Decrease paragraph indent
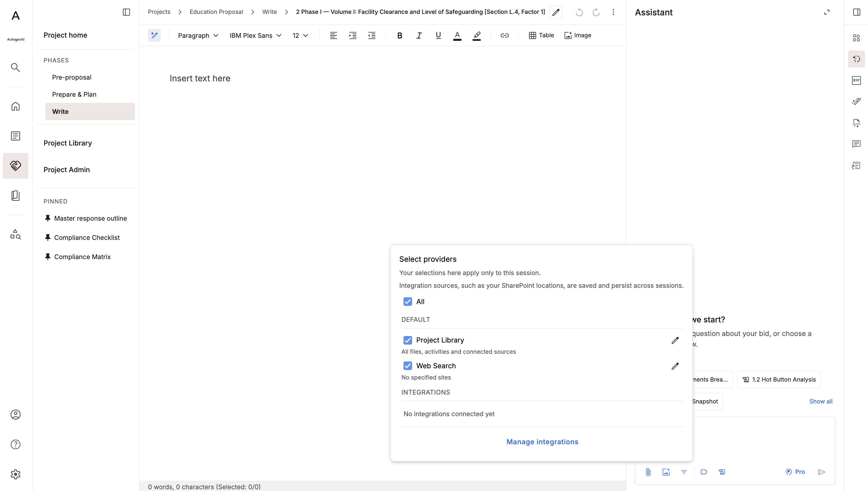The height and width of the screenshot is (491, 868). (x=372, y=35)
